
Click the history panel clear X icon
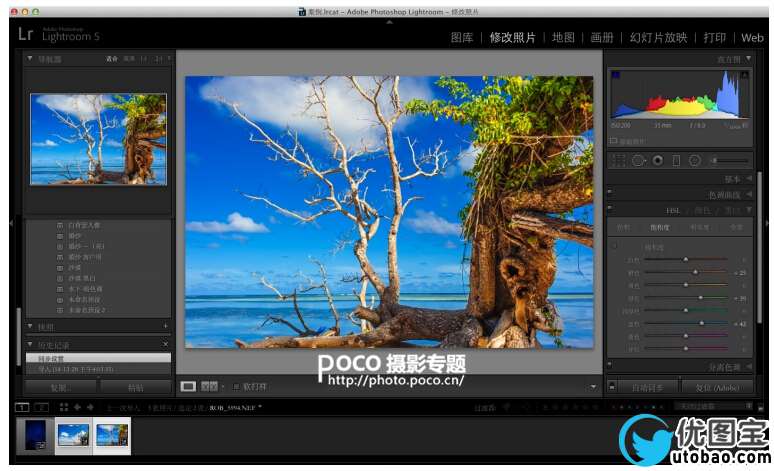(165, 344)
